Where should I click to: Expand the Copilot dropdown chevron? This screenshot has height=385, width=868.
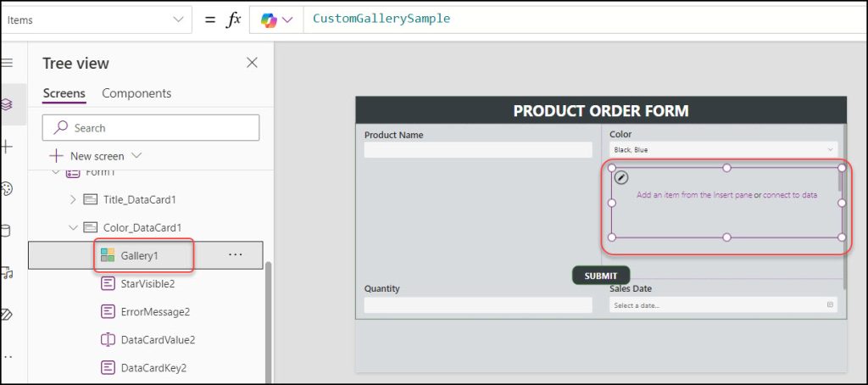click(287, 20)
